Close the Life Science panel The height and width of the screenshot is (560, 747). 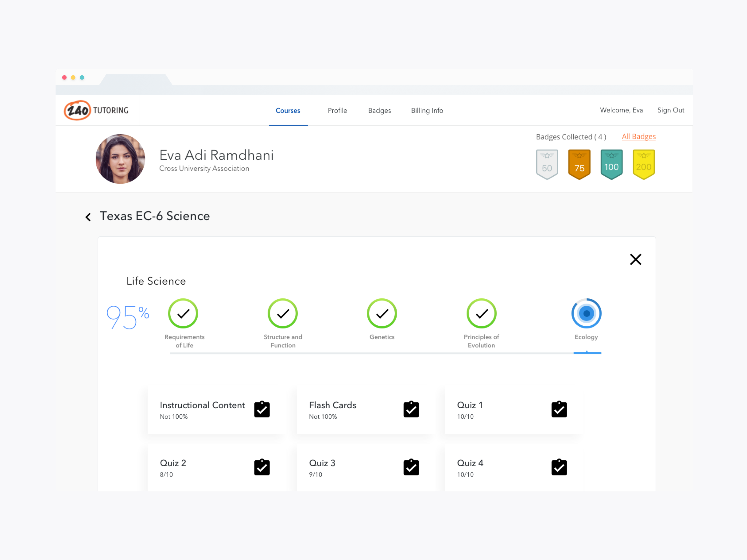tap(635, 259)
